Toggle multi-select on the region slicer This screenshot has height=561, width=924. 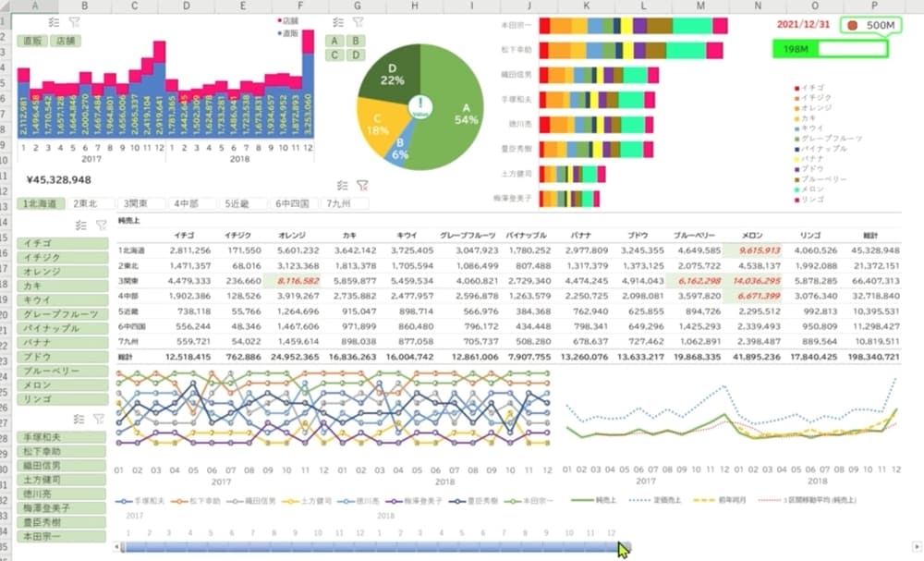click(343, 186)
